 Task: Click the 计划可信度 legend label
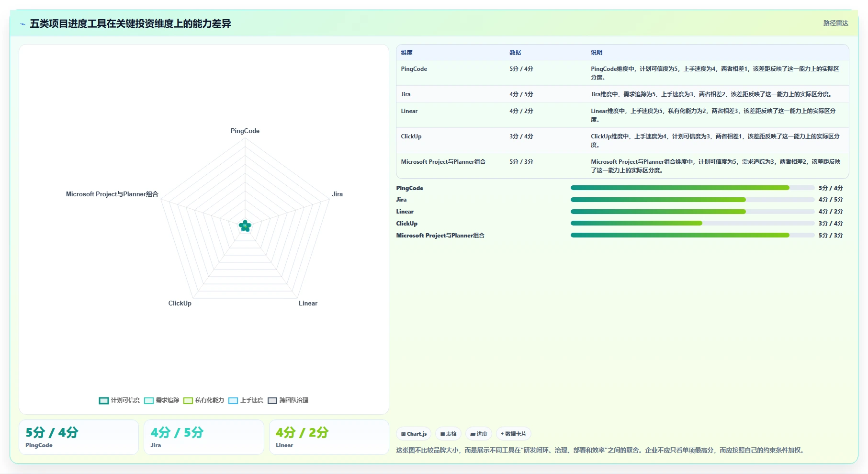coord(125,400)
